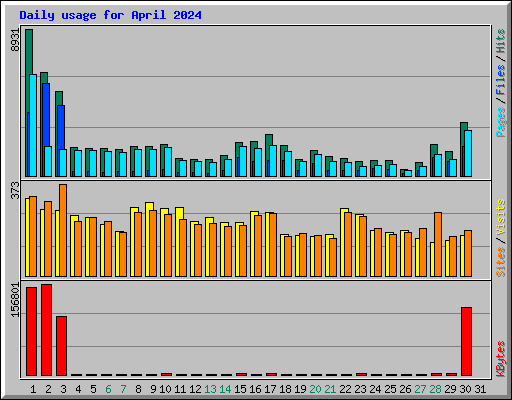Screen dimensions: 512x400
Task: Click the KBytes legend label
Action: [x=500, y=359]
